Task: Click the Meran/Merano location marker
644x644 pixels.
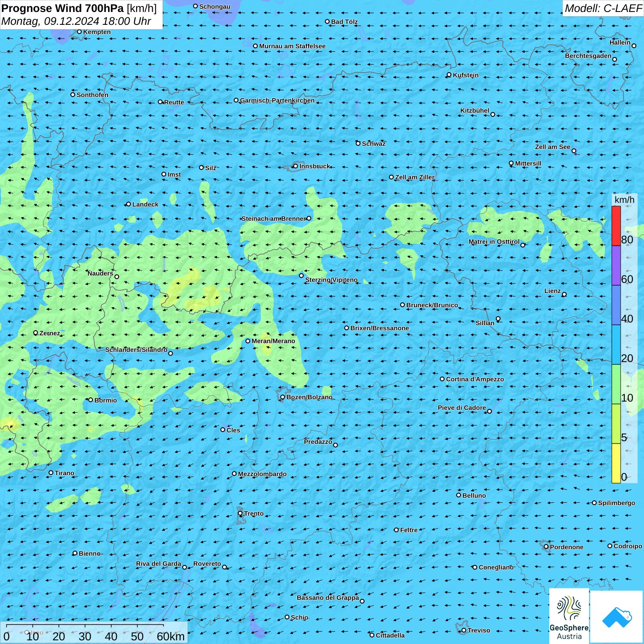Action: [x=247, y=341]
